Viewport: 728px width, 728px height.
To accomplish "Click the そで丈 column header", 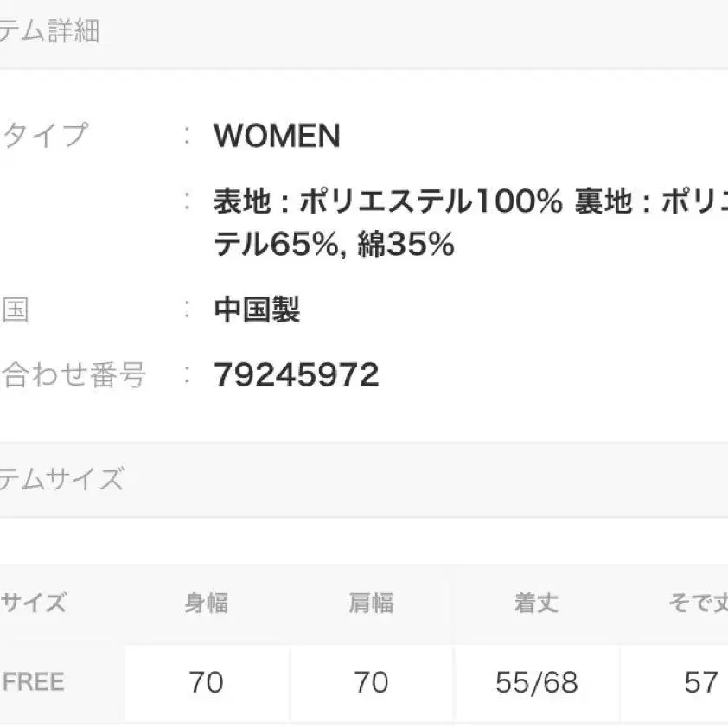I will pyautogui.click(x=697, y=603).
